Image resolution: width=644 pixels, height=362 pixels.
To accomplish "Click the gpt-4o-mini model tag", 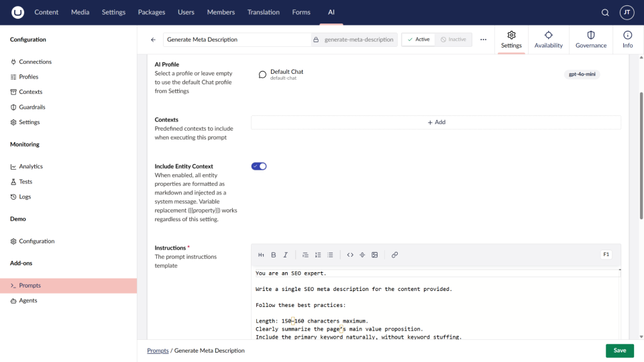I will [x=582, y=74].
